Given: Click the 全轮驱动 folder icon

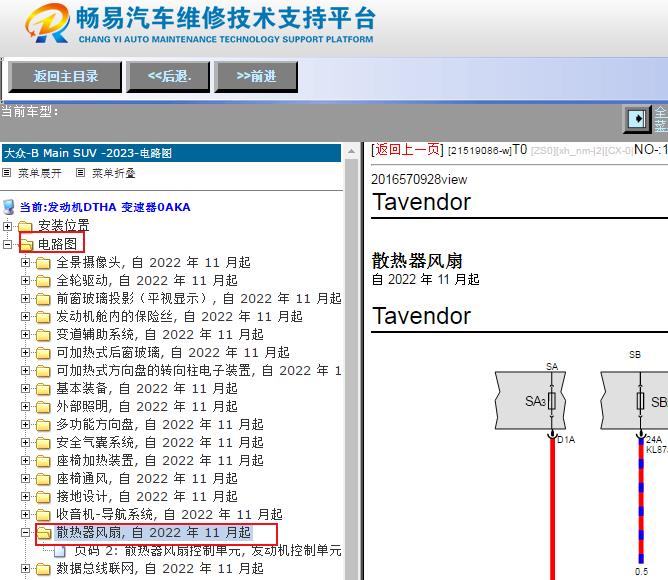Looking at the screenshot, I should point(43,281).
